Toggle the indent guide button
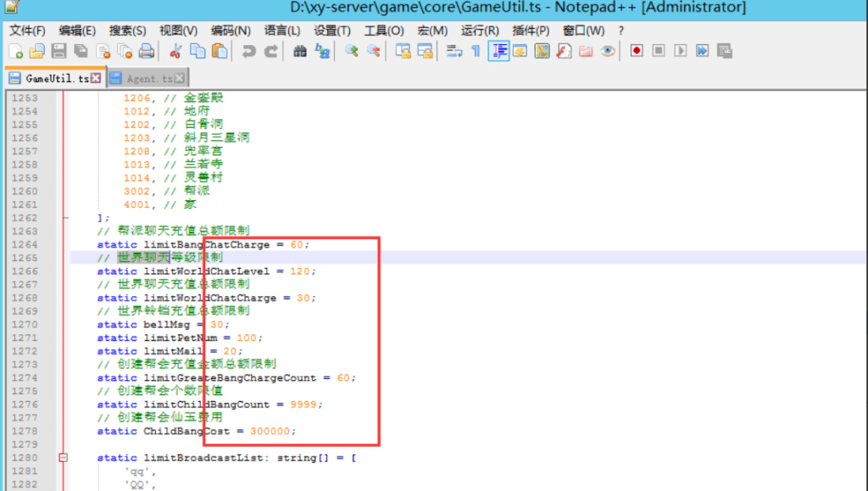868x491 pixels. 498,51
